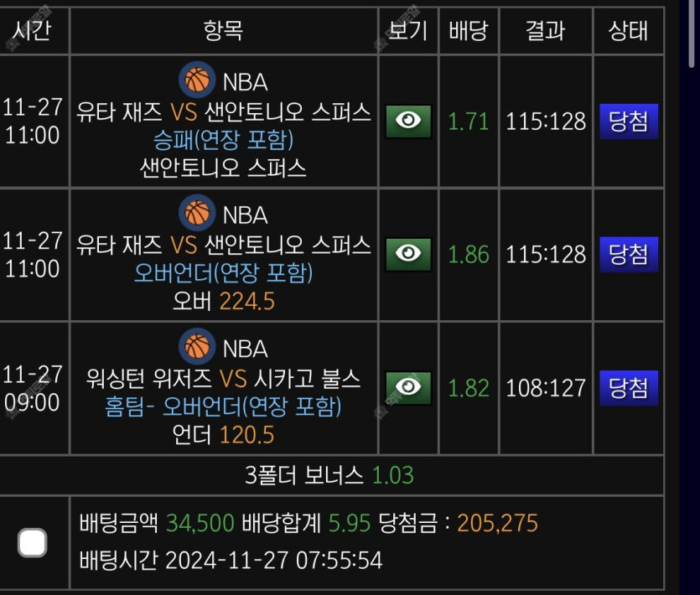Click the basketball icon in the second NBA row
The image size is (700, 595).
pyautogui.click(x=197, y=214)
